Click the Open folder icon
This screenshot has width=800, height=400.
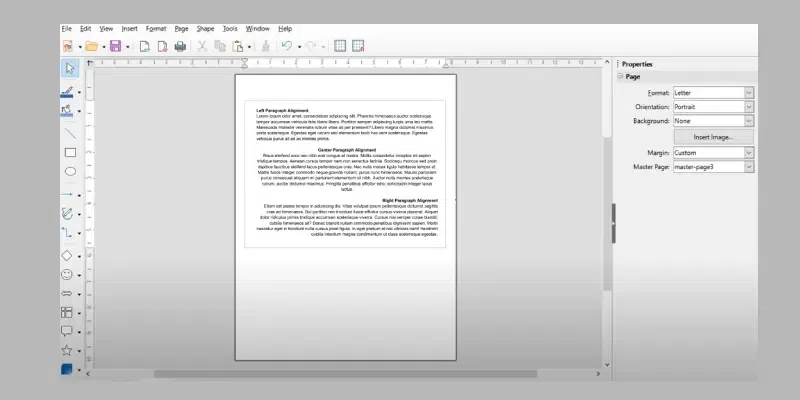91,46
